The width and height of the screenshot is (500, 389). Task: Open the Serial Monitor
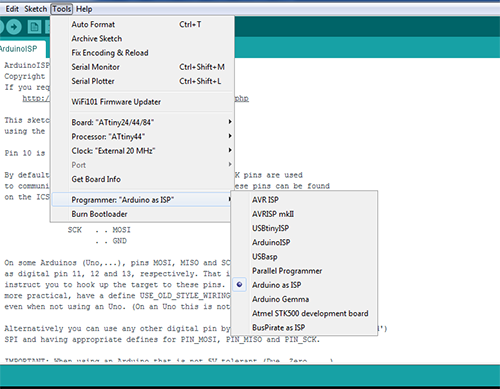pyautogui.click(x=141, y=67)
